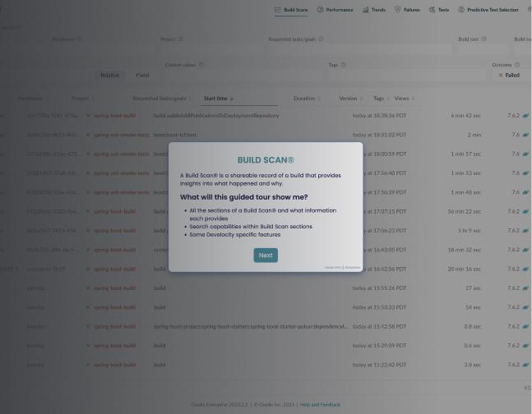
Task: Toggle the Requested tasks/goals column header
Action: click(x=162, y=99)
